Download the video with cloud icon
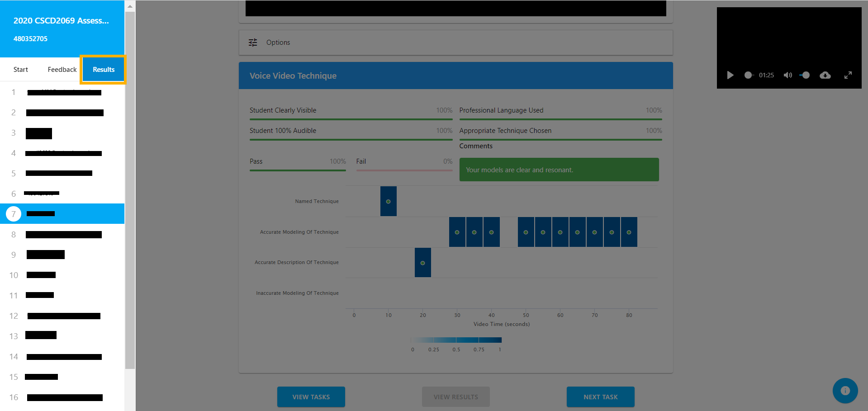This screenshot has width=868, height=411. click(x=825, y=75)
